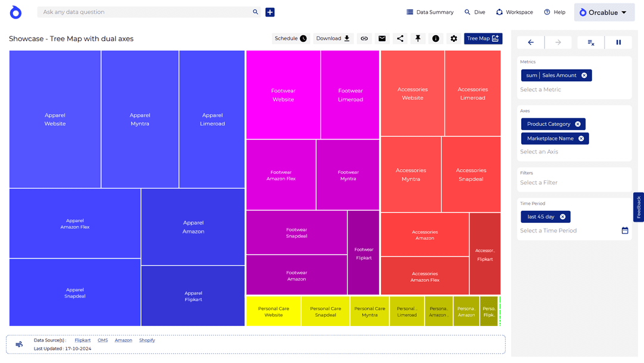Screen dimensions: 644x363
Task: Open the calendar in Time Period section
Action: pos(624,230)
